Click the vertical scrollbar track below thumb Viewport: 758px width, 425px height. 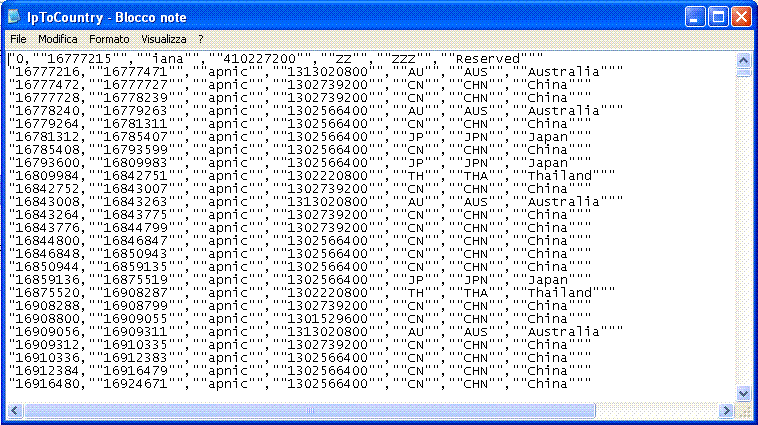743,231
